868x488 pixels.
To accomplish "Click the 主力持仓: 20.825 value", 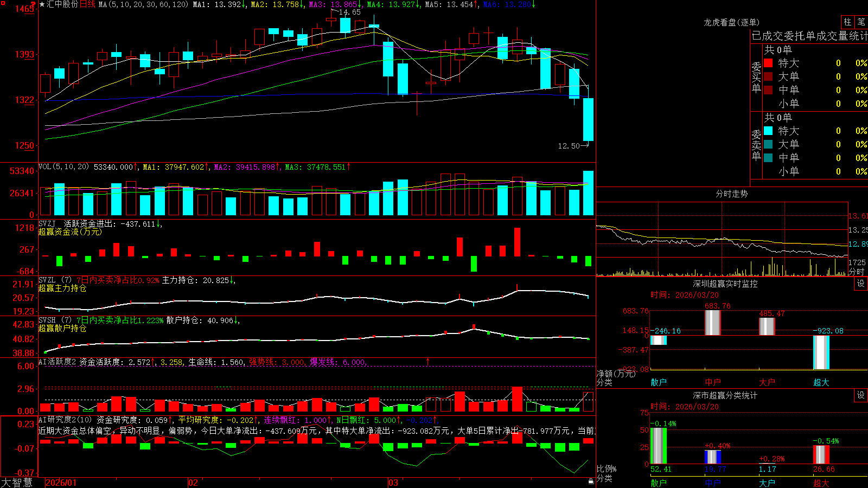I will (196, 280).
